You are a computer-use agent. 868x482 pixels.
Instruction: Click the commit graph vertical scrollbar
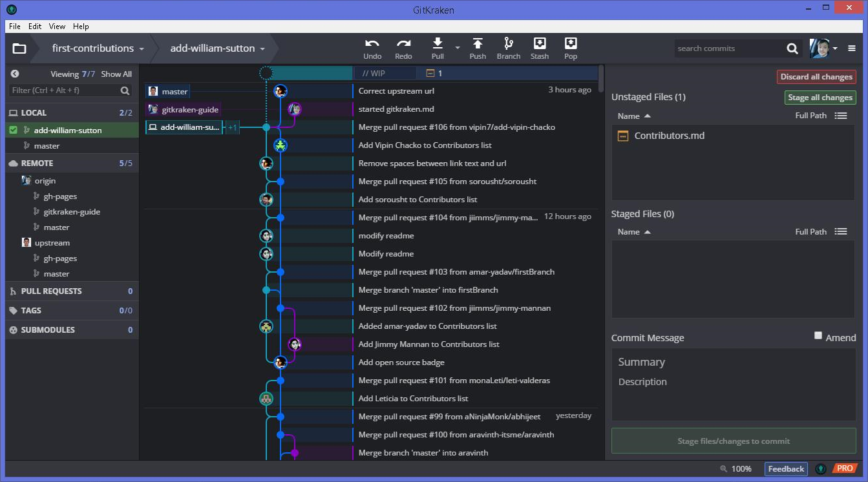click(x=602, y=78)
